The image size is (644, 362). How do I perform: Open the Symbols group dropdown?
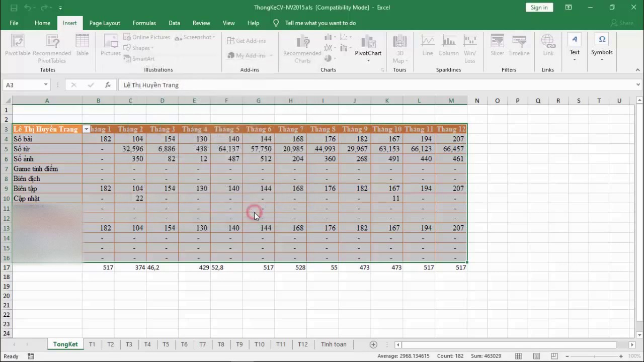(602, 48)
